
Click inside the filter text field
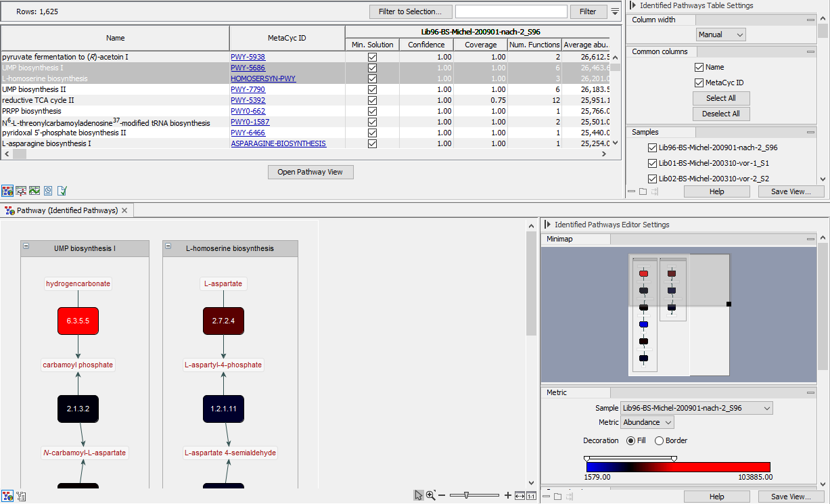click(511, 11)
